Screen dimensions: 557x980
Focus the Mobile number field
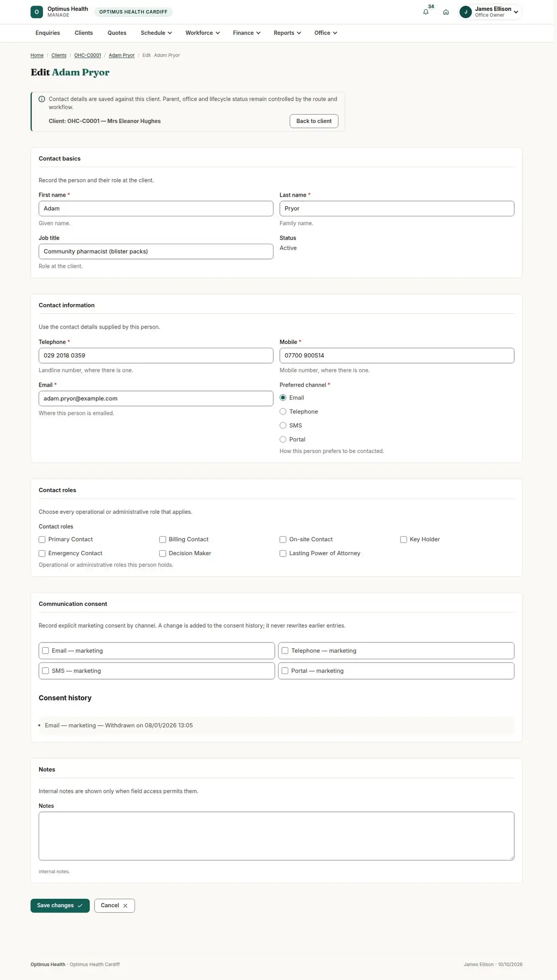click(x=397, y=356)
